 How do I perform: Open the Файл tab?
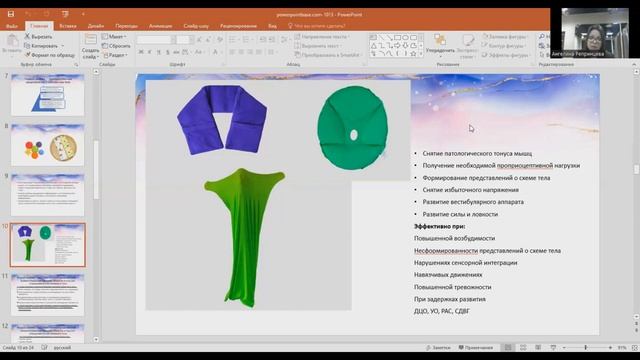(x=11, y=26)
